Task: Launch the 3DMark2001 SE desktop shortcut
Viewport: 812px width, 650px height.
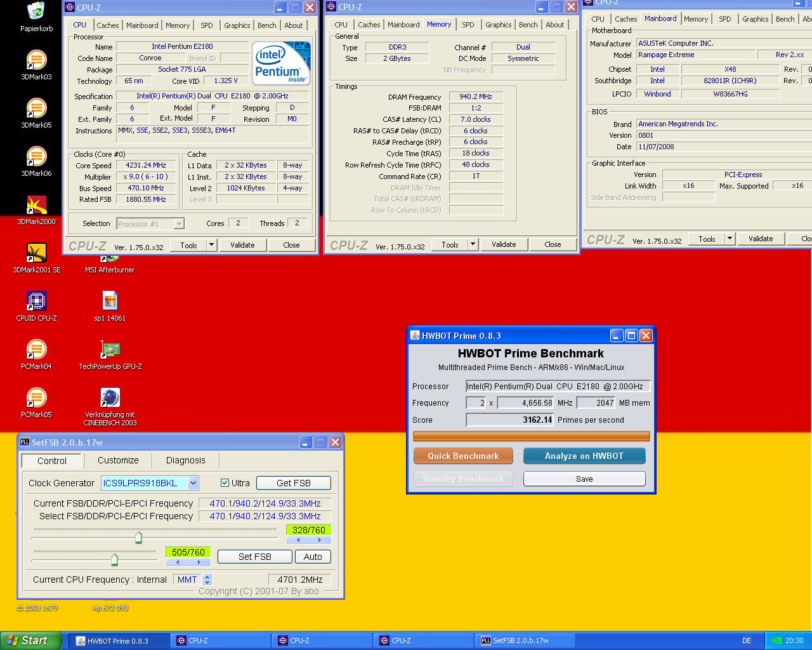Action: (x=36, y=253)
